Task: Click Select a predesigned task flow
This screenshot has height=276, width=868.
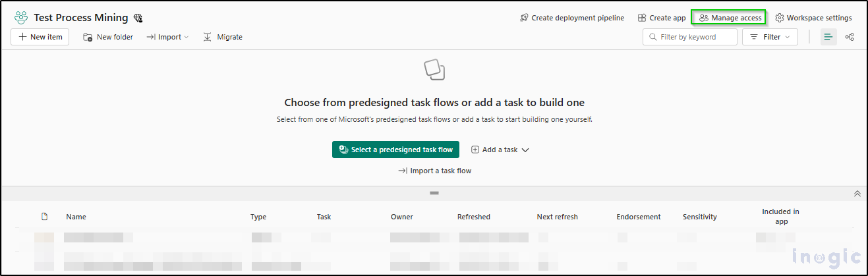Action: click(395, 150)
